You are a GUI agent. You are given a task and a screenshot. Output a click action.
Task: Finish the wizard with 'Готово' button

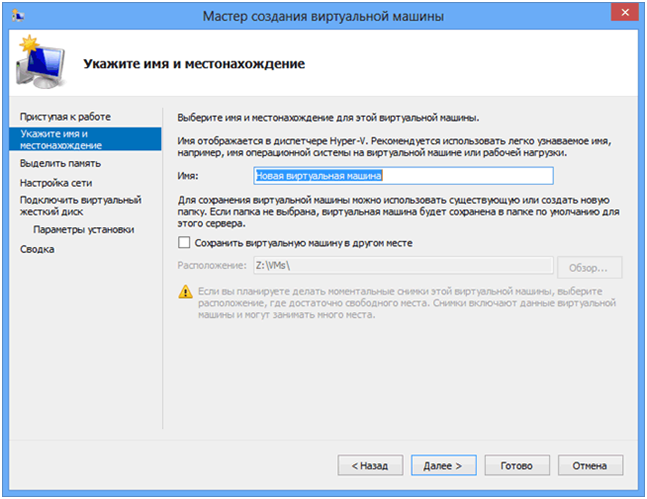516,465
